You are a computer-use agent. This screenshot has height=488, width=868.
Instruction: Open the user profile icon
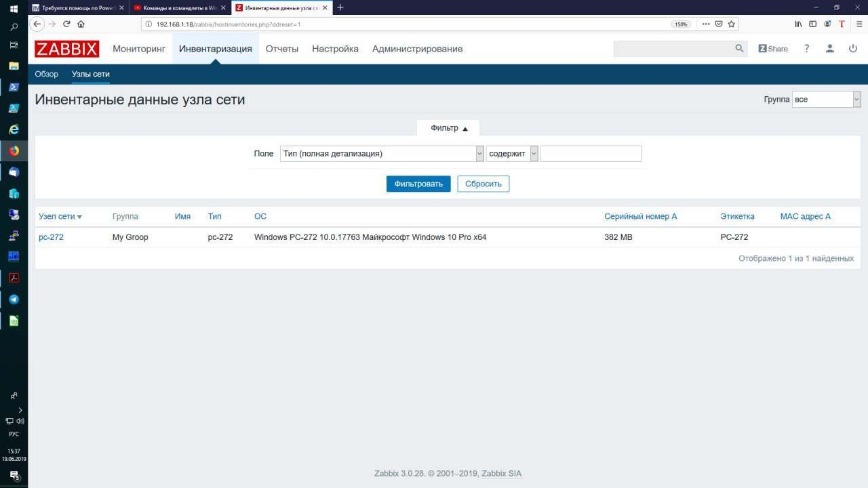(x=829, y=49)
